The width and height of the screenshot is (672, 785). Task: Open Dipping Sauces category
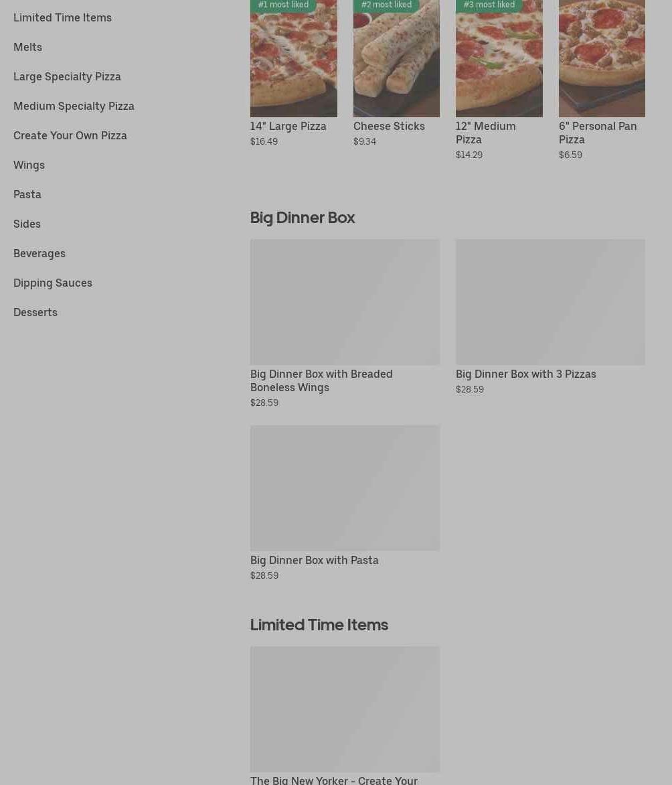[x=53, y=283]
